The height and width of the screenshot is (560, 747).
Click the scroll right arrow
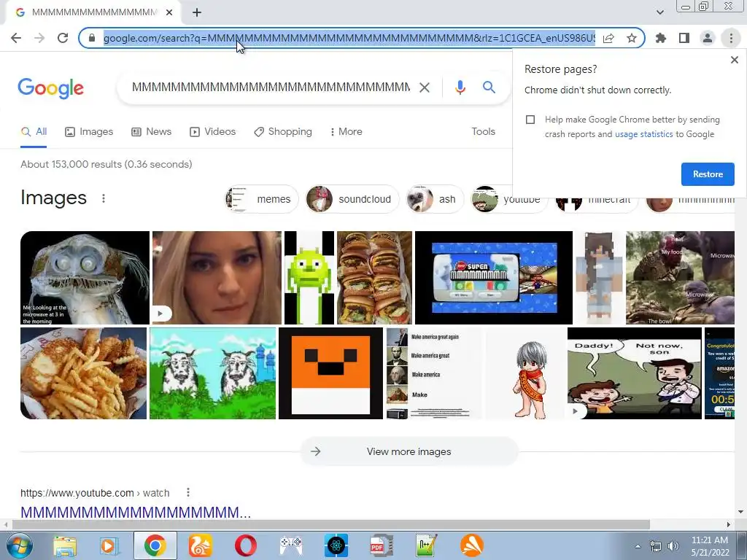(729, 525)
